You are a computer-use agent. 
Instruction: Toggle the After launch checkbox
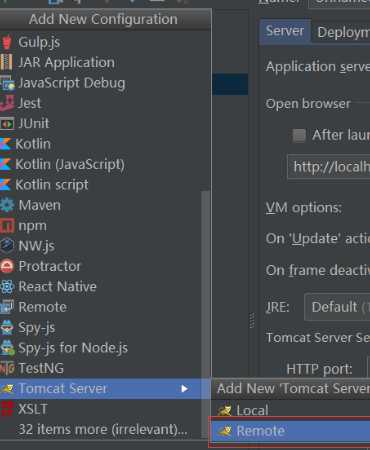coord(299,135)
